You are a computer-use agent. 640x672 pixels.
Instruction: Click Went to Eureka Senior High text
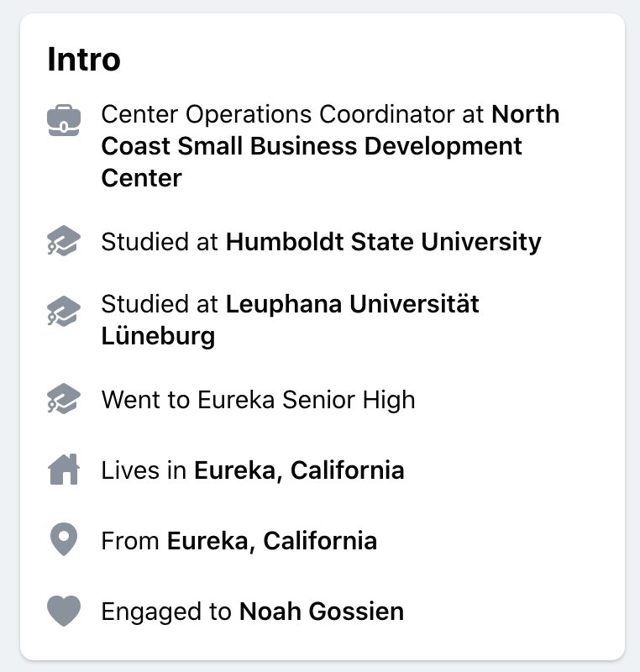coord(259,400)
